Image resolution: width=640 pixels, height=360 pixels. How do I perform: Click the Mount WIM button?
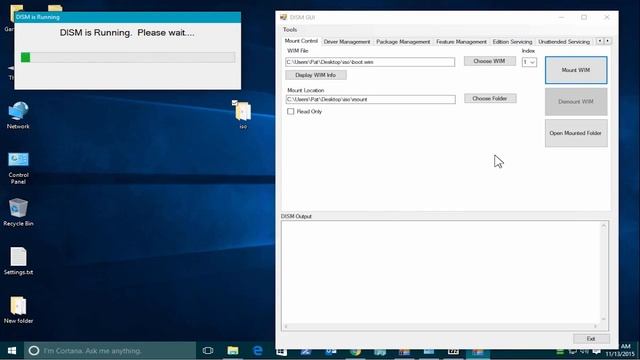tap(576, 70)
